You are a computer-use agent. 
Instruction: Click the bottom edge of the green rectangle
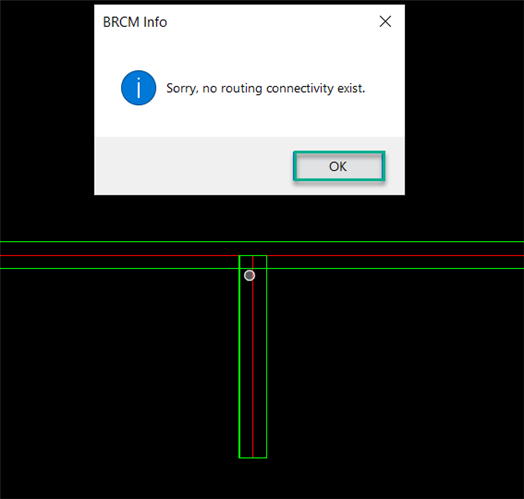tap(253, 458)
